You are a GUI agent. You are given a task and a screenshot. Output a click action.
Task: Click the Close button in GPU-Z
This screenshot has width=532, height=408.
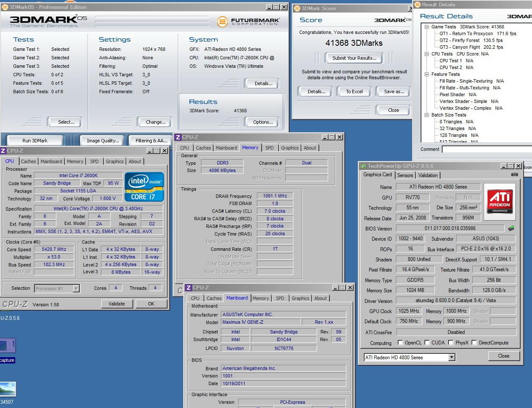click(x=504, y=356)
